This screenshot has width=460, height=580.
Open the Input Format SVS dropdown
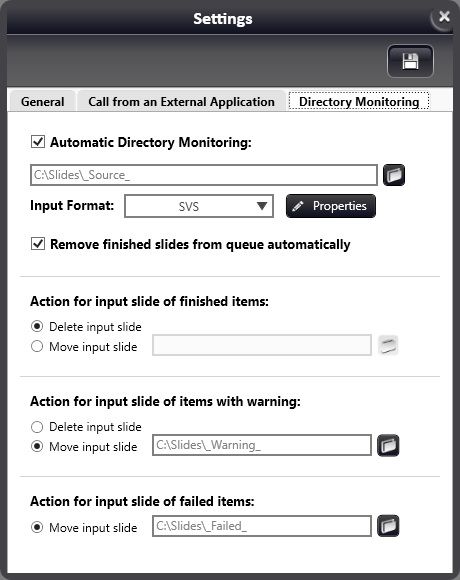click(199, 206)
